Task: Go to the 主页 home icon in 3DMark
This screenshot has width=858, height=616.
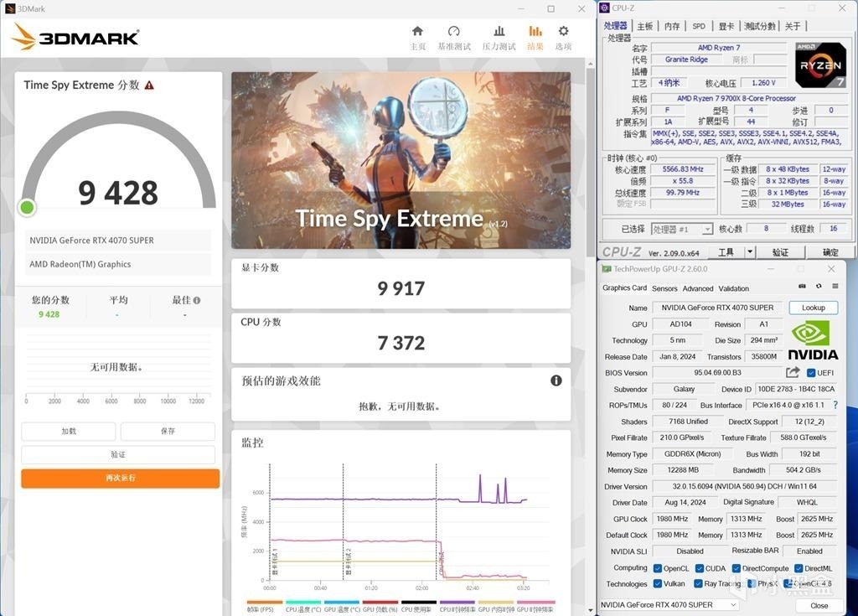Action: click(x=417, y=31)
